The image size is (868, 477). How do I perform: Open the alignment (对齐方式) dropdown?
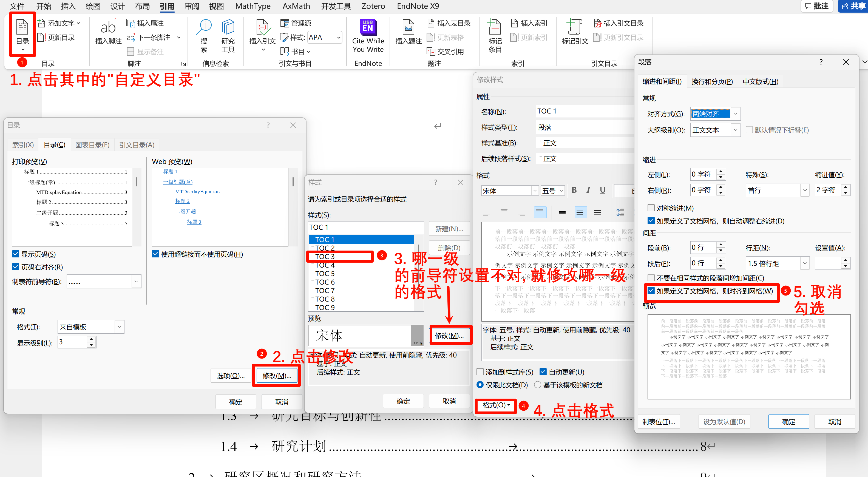click(735, 114)
